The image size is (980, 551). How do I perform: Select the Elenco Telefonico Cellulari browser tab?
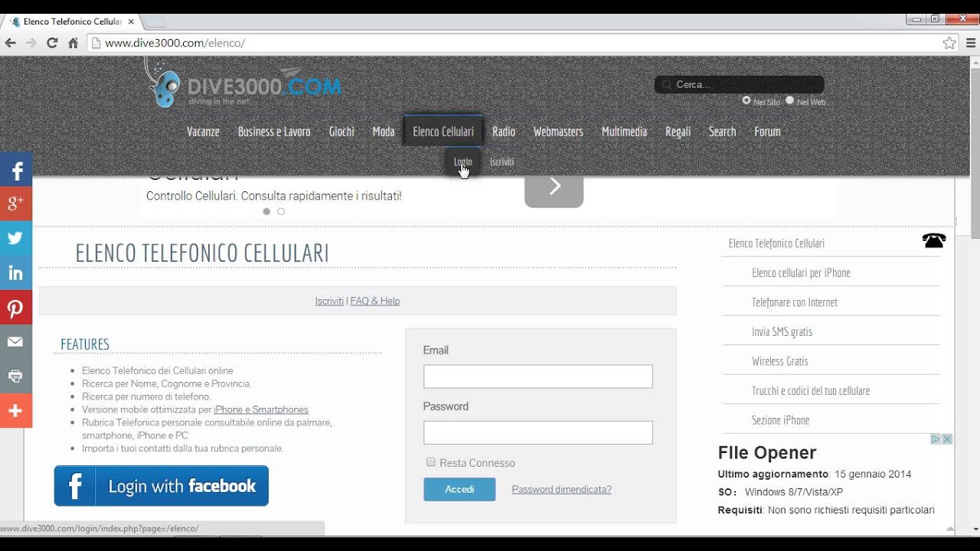click(73, 21)
